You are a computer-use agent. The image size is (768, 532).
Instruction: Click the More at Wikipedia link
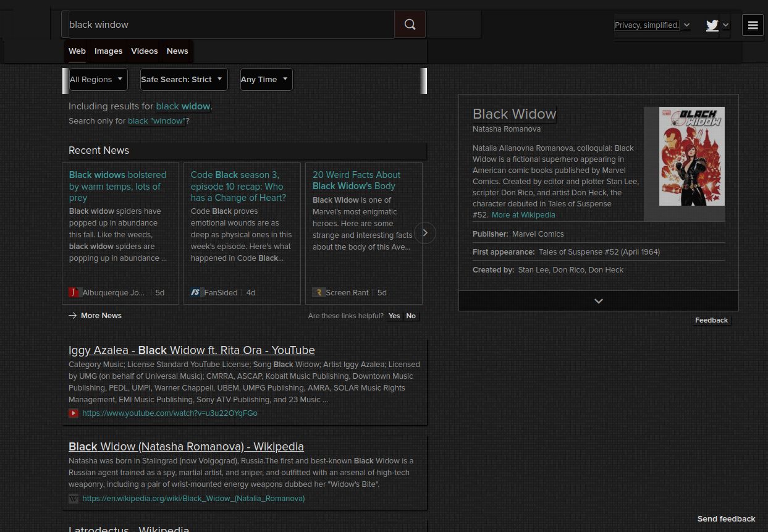point(523,215)
